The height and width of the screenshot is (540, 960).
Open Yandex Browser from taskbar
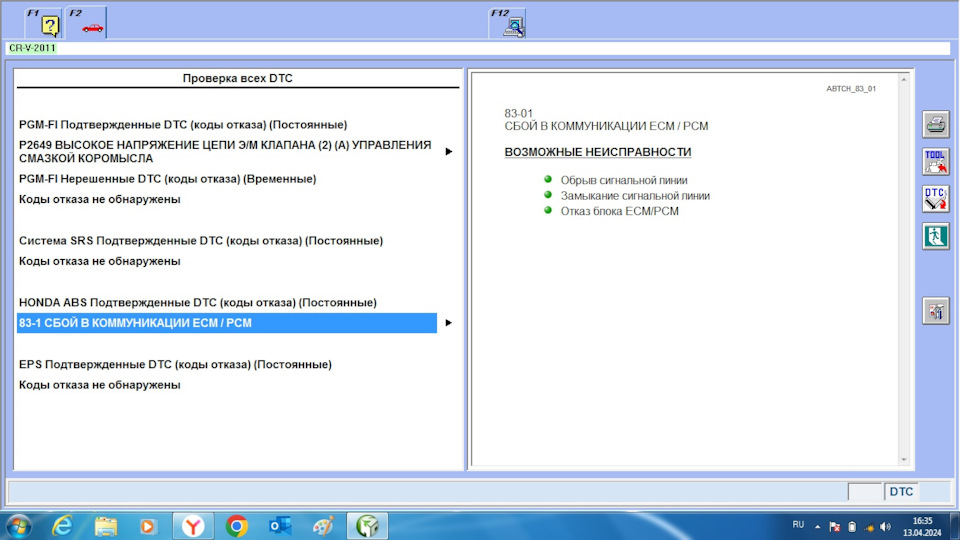point(193,526)
